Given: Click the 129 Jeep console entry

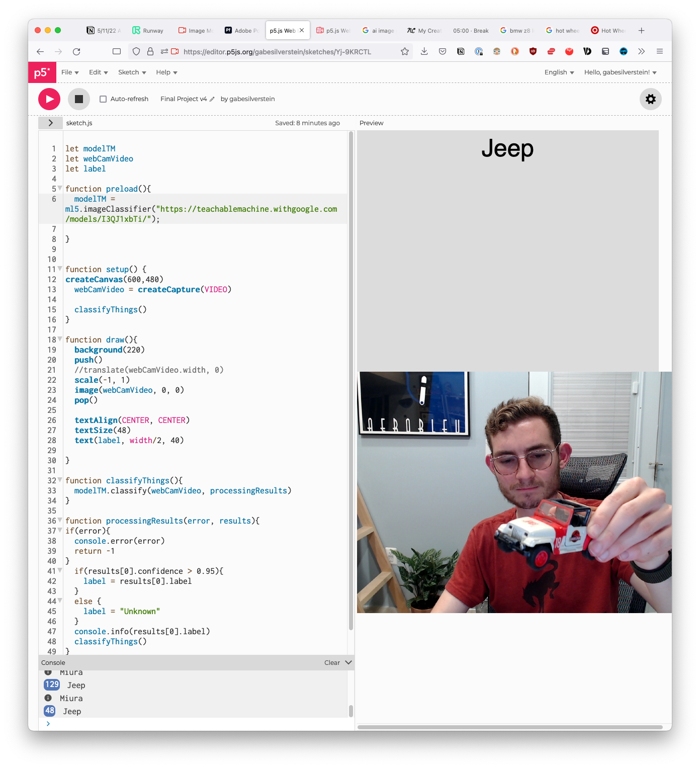Looking at the screenshot, I should [193, 685].
